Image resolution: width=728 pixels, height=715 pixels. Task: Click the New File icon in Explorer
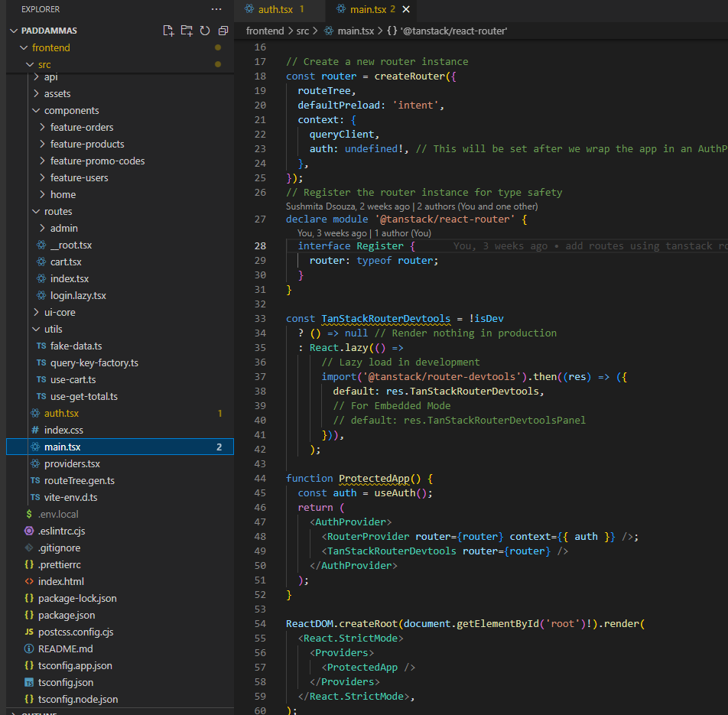pos(168,31)
